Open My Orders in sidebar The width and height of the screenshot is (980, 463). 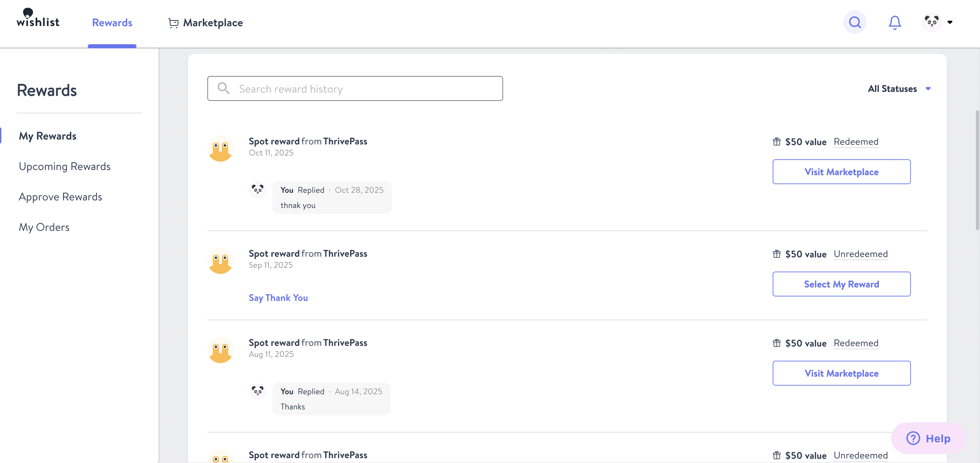44,227
